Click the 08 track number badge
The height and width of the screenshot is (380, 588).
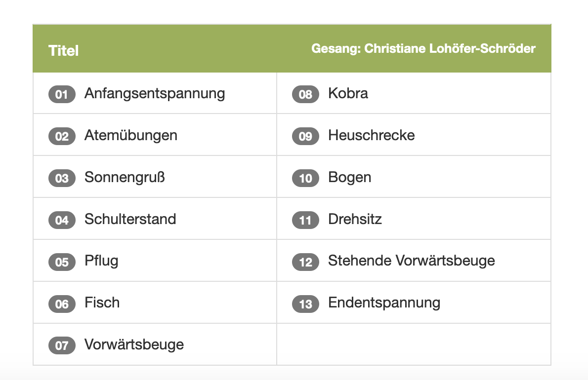(306, 94)
